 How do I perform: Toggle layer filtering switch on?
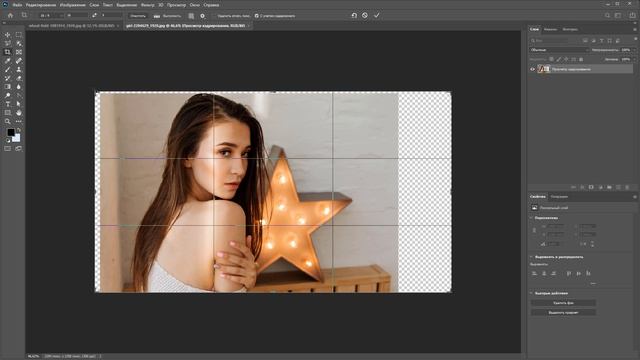636,39
